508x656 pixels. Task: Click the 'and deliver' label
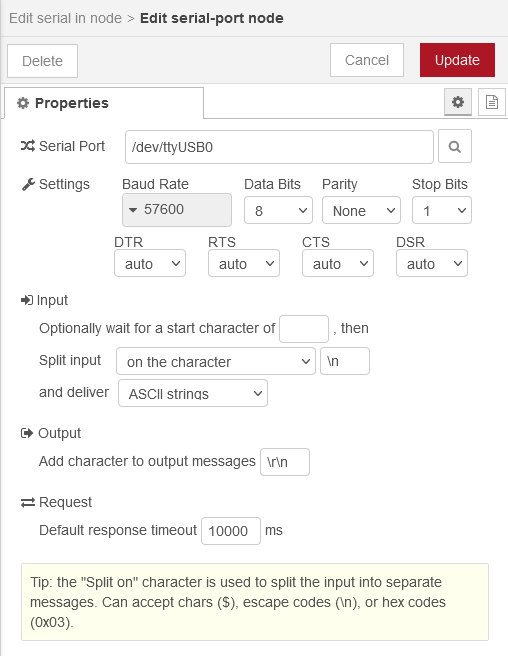74,392
